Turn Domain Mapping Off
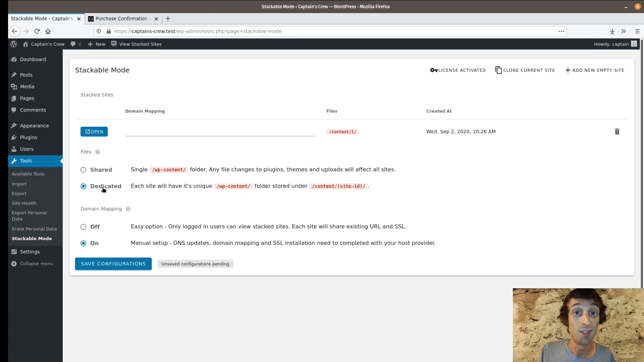Viewport: 644px width, 362px height. click(x=83, y=227)
